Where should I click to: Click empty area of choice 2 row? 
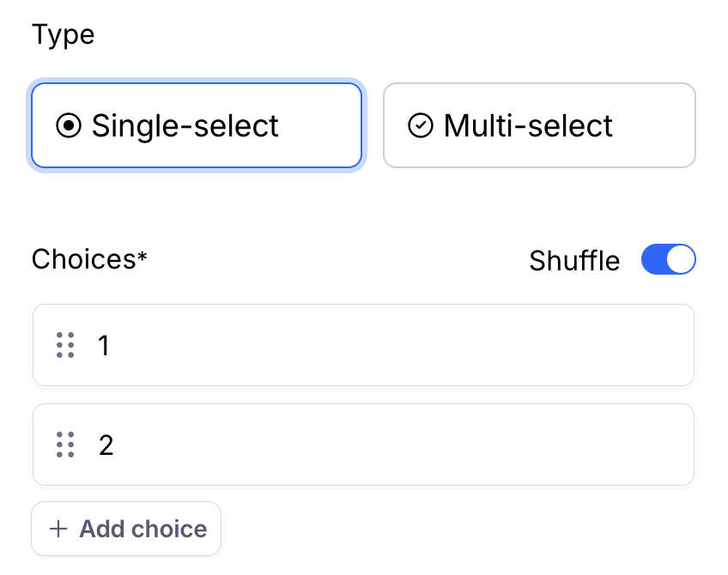(429, 445)
